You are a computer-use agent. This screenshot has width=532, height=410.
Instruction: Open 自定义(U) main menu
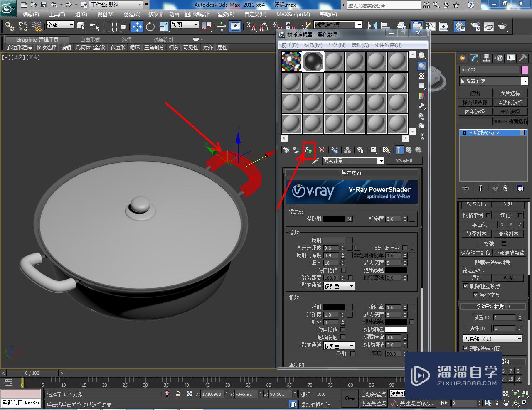[x=255, y=14]
